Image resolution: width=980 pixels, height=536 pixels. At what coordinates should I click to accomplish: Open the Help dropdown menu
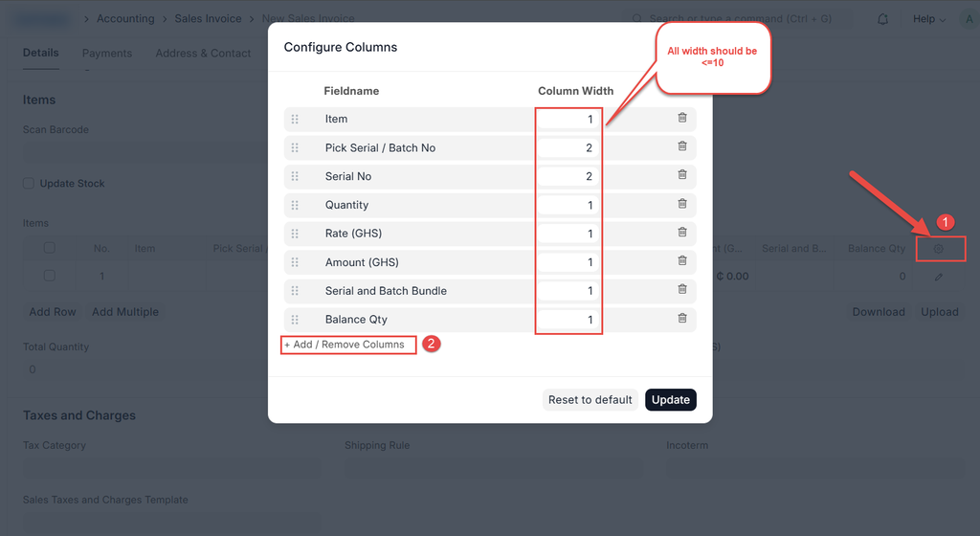(x=928, y=19)
